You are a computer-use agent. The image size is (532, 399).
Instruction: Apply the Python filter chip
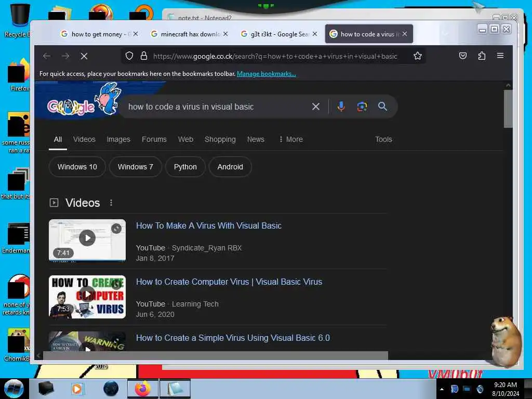185,167
